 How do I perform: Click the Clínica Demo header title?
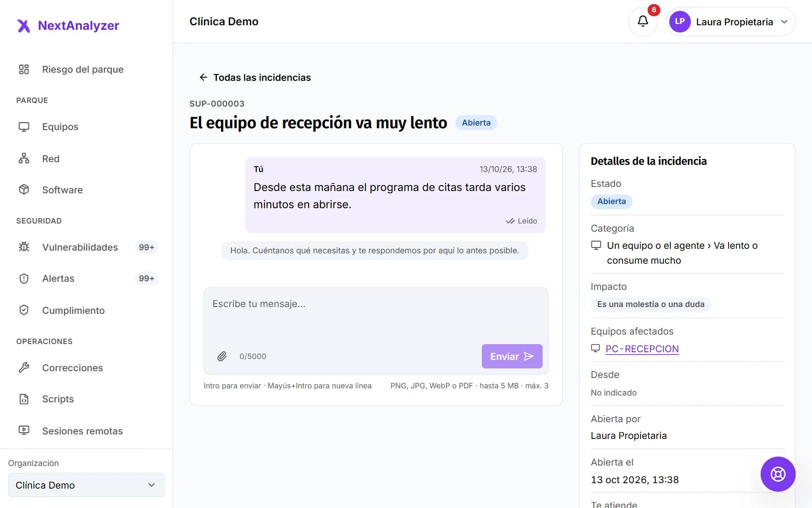[224, 22]
